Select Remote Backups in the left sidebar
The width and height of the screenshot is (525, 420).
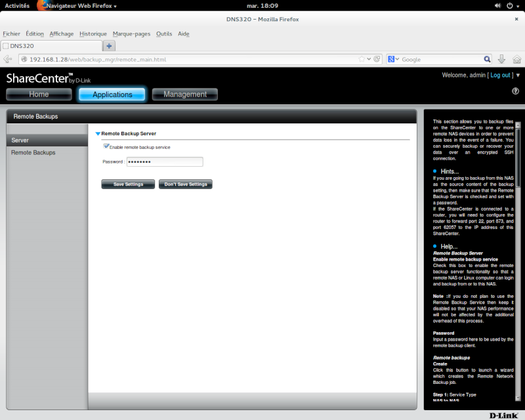(x=33, y=153)
